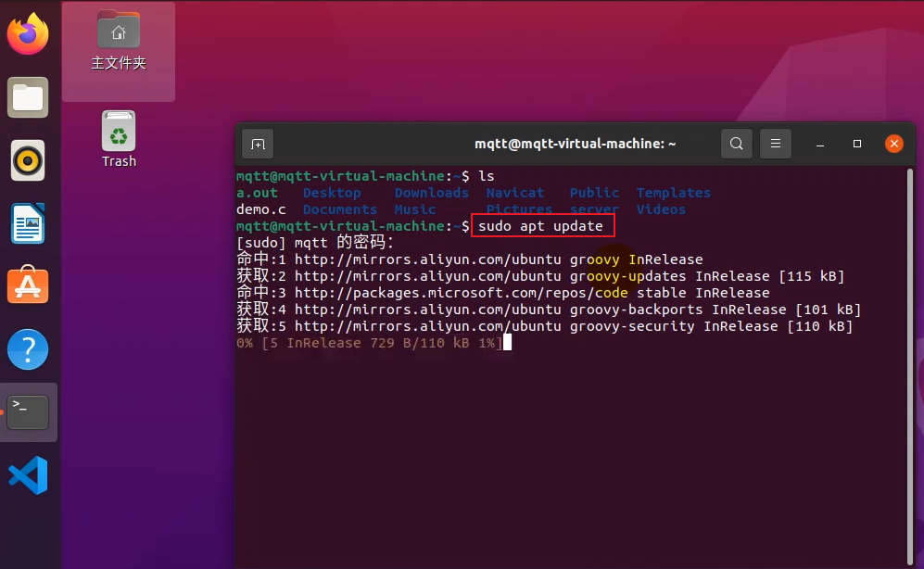The width and height of the screenshot is (924, 569).
Task: Click the packages.microsoft.com URL
Action: click(x=462, y=293)
